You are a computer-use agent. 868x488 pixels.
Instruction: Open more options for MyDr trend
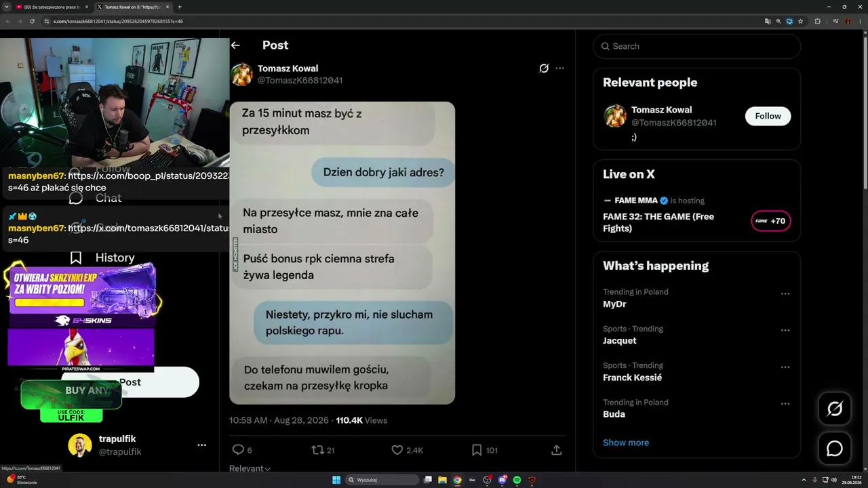(785, 293)
